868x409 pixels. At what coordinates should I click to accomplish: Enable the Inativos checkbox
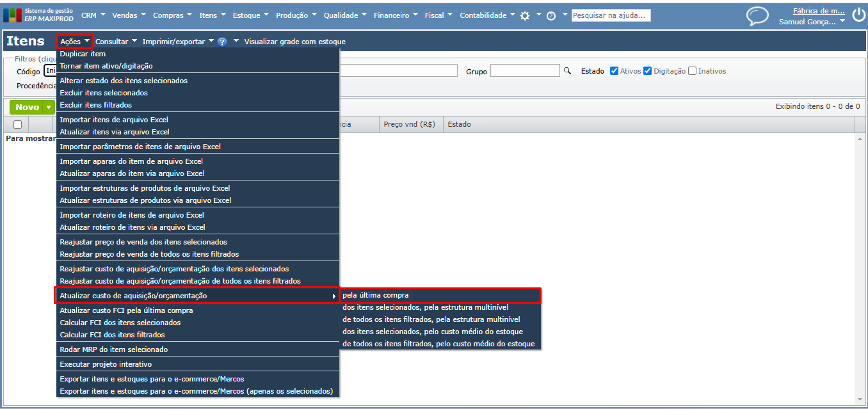pos(692,71)
